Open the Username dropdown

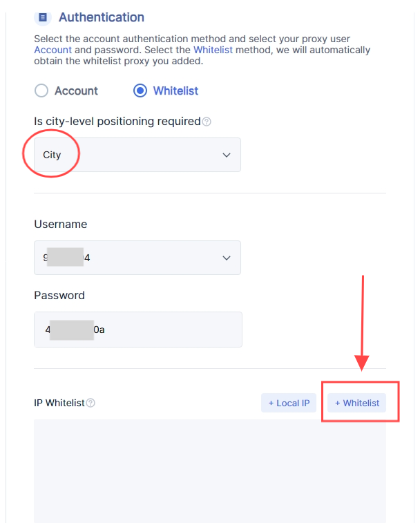(137, 258)
